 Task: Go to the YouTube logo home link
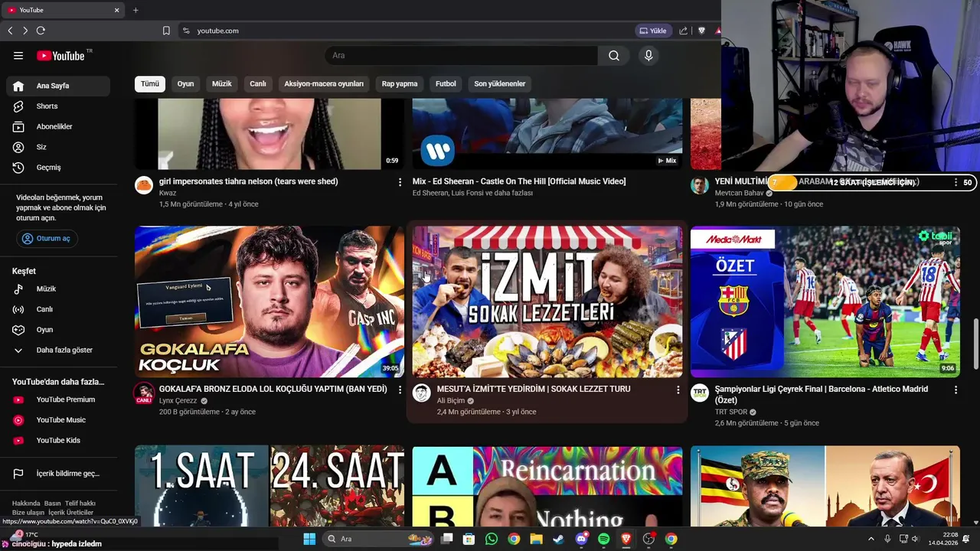60,56
